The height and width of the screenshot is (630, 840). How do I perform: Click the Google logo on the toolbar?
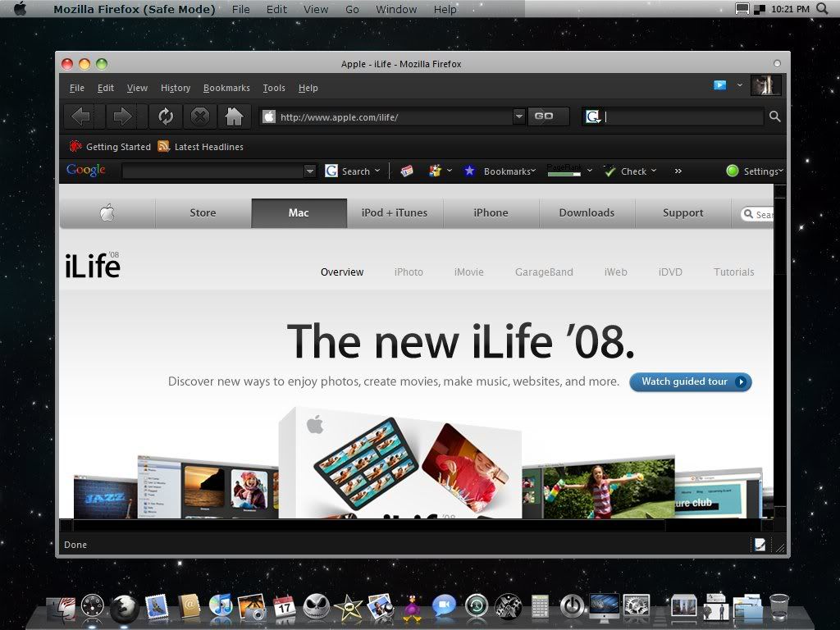click(x=85, y=171)
